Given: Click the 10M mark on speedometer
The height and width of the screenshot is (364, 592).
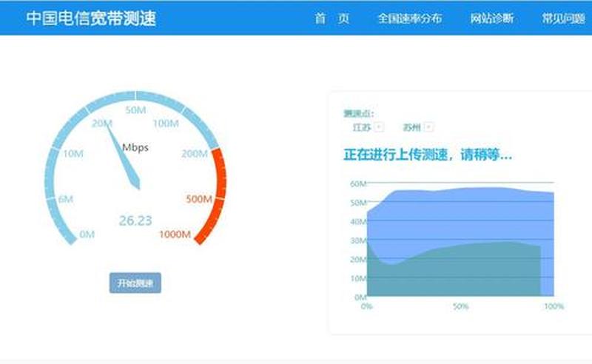Looking at the screenshot, I should pos(73,154).
